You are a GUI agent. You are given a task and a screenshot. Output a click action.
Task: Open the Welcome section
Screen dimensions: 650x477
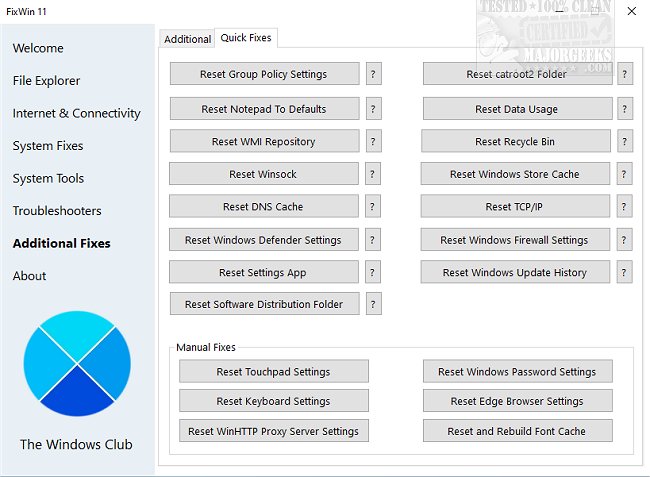pyautogui.click(x=38, y=48)
